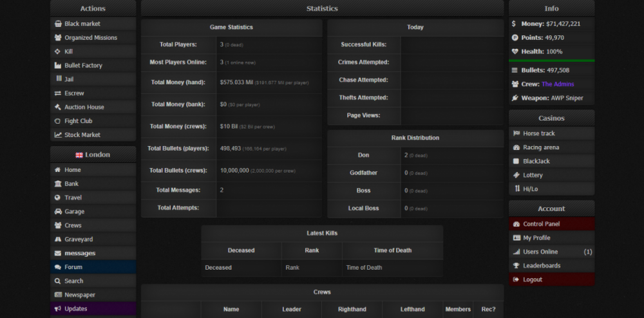
Task: Go to Organized Missions
Action: tap(93, 38)
